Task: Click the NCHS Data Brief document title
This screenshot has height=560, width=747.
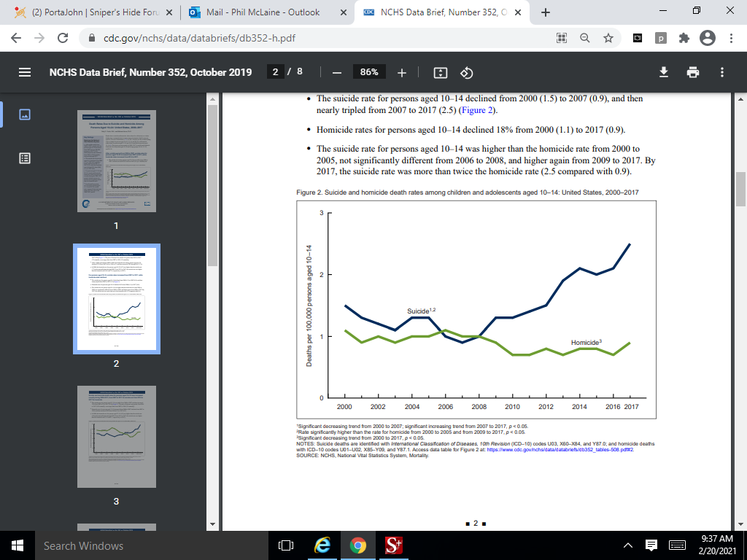Action: [150, 72]
